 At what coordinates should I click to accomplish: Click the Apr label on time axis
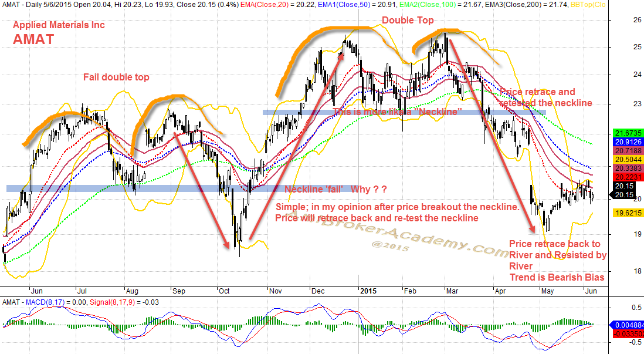click(x=500, y=291)
